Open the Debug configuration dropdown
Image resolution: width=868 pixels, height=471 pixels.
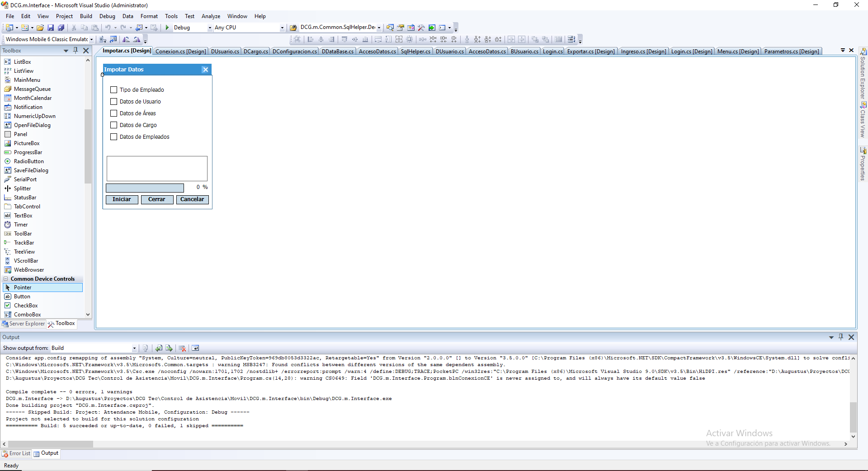[x=209, y=28]
